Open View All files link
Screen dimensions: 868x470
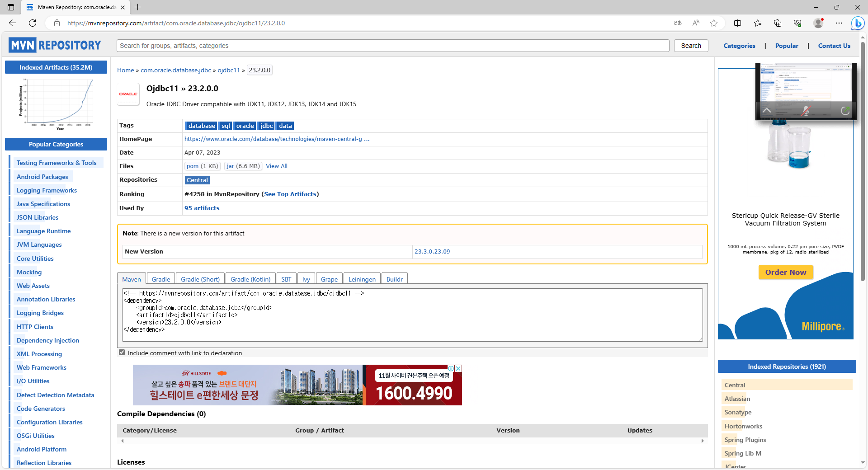click(277, 166)
